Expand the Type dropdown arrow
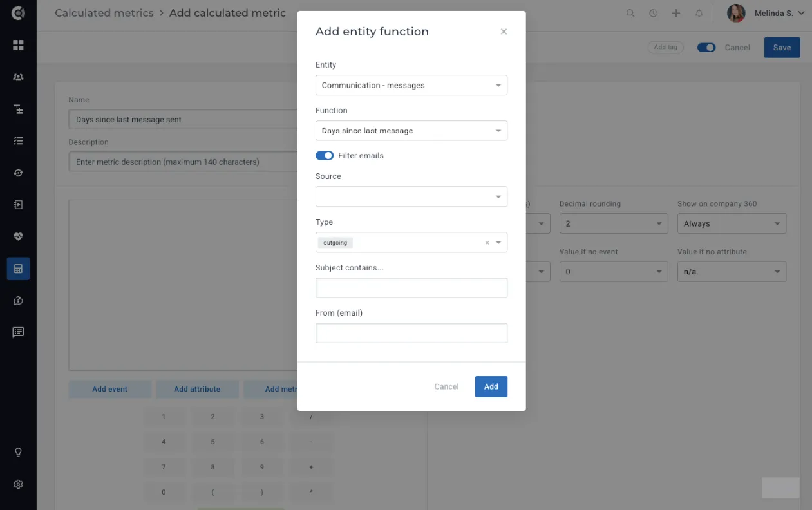This screenshot has width=812, height=510. pyautogui.click(x=498, y=243)
